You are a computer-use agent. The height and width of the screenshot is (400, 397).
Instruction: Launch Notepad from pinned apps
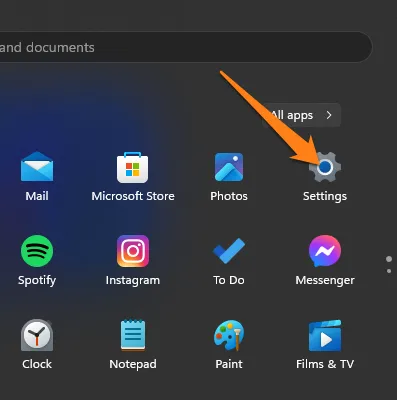pos(133,335)
